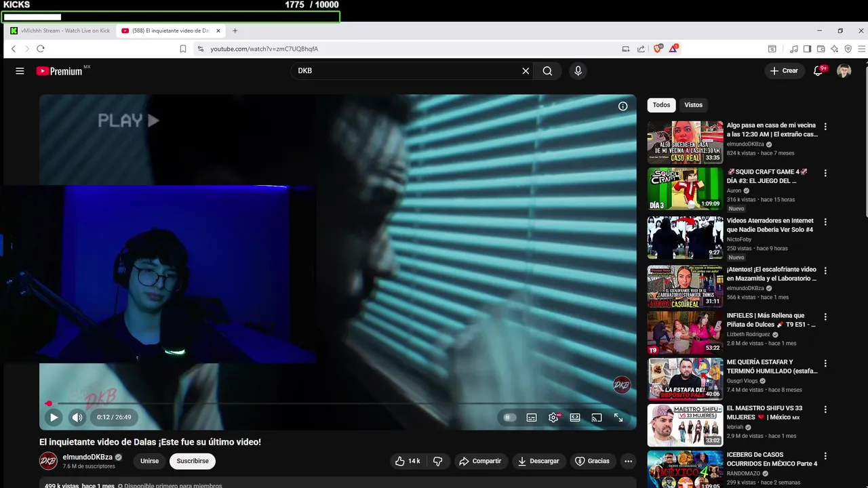The image size is (868, 488).
Task: Play the video
Action: click(54, 418)
